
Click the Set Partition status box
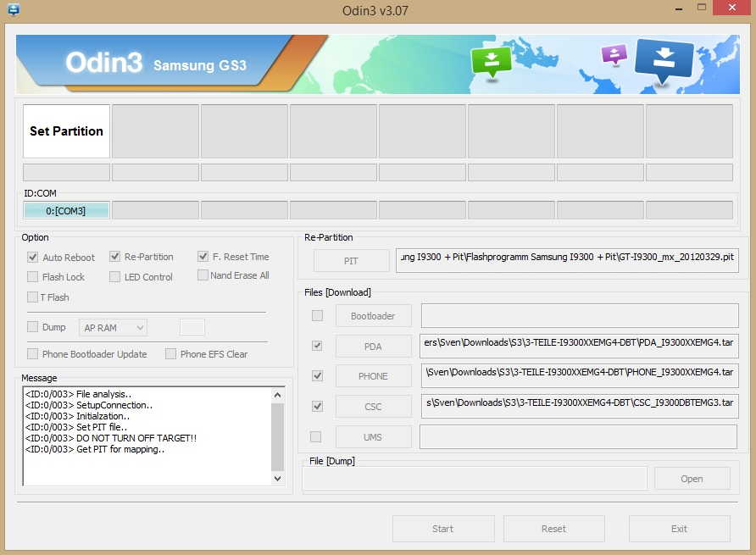67,131
